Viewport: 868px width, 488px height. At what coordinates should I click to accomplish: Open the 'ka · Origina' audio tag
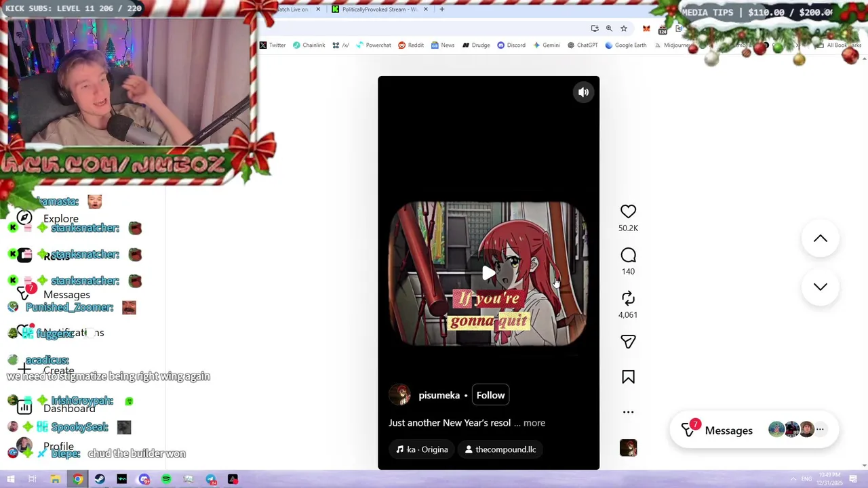[422, 449]
